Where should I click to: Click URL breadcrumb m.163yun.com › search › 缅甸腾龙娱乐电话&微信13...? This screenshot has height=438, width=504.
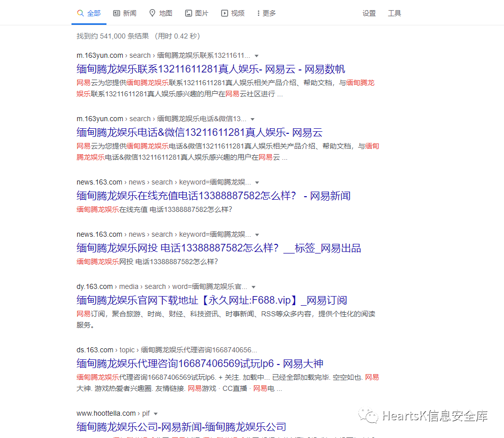161,119
